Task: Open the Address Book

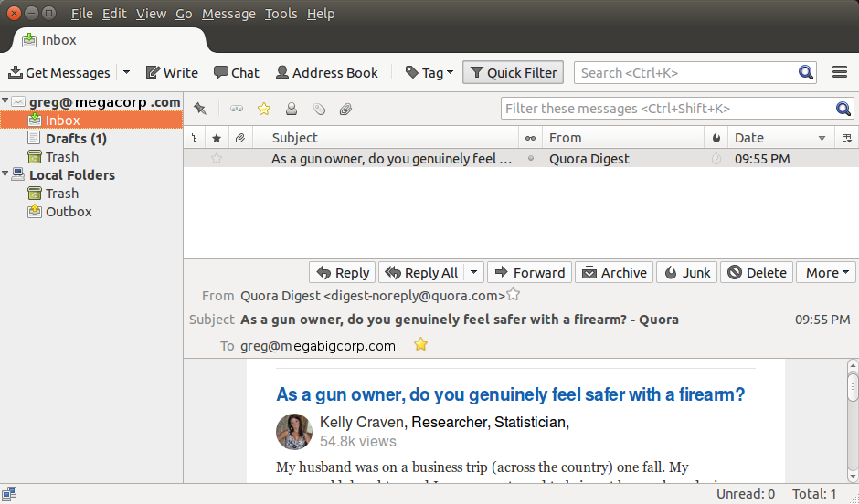Action: pos(326,73)
